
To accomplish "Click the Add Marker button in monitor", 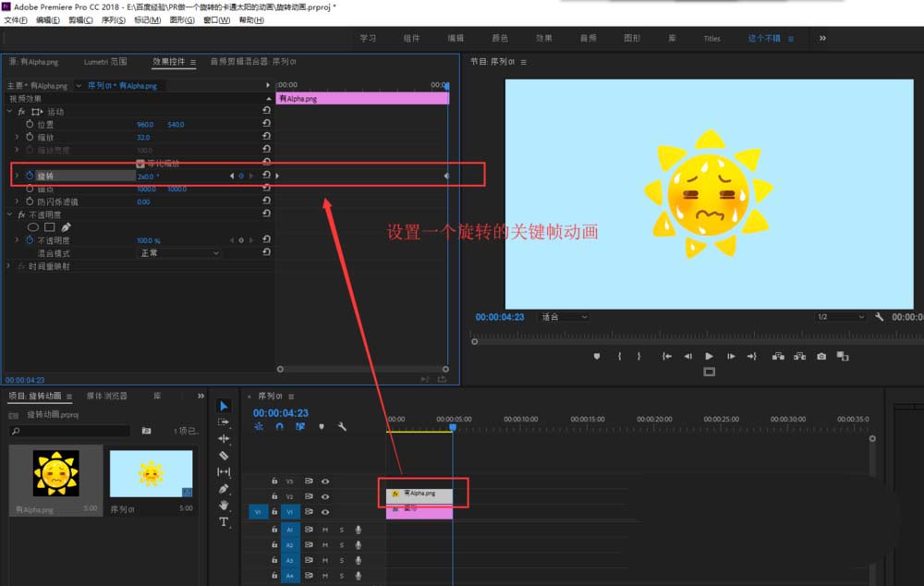I will point(596,356).
